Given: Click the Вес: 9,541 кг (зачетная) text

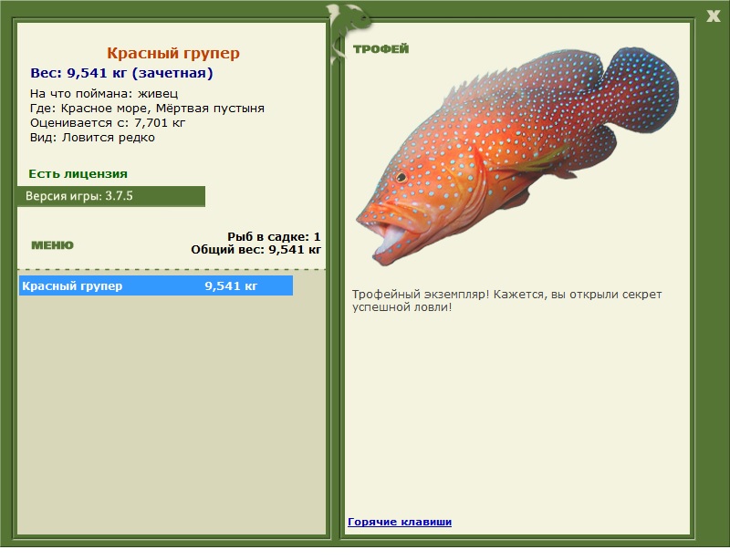Looking at the screenshot, I should point(121,73).
